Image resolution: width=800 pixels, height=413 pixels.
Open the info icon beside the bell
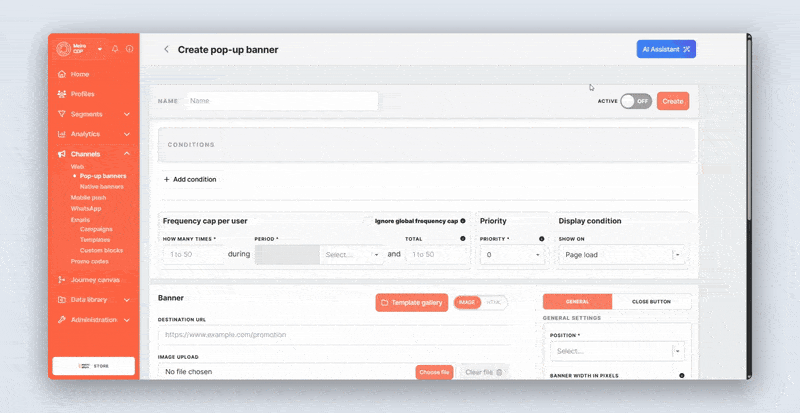coord(130,49)
